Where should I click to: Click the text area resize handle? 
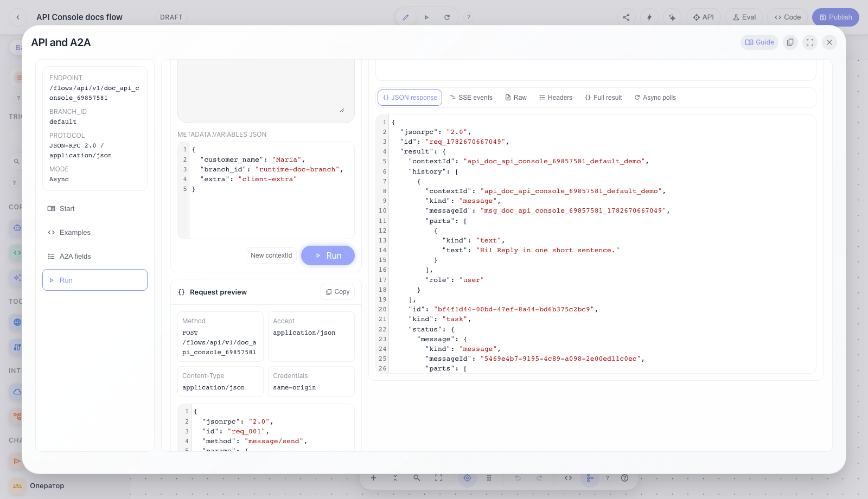(x=342, y=110)
